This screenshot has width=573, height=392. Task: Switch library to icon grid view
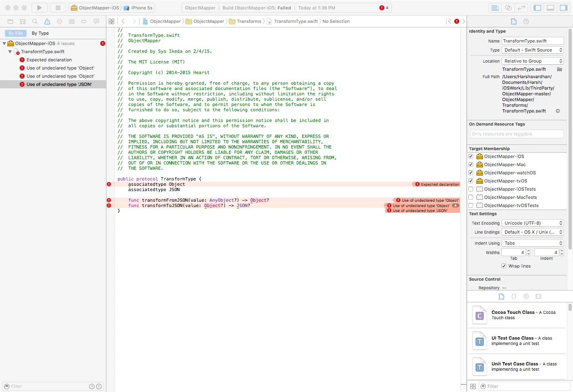click(473, 386)
